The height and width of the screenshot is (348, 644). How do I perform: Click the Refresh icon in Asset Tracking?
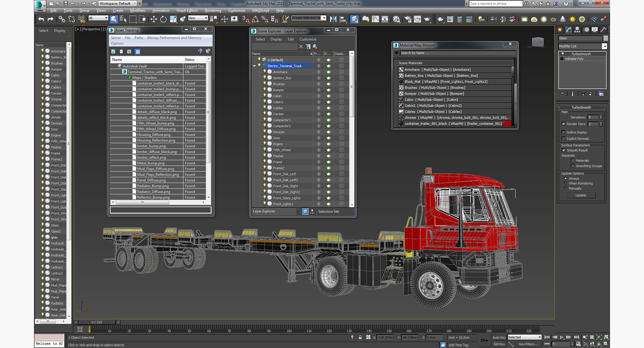(114, 51)
